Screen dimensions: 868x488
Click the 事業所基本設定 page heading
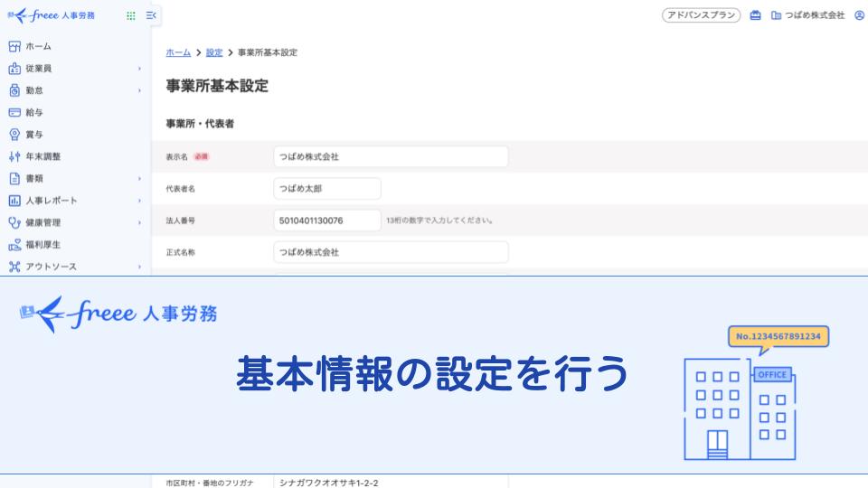pyautogui.click(x=217, y=87)
